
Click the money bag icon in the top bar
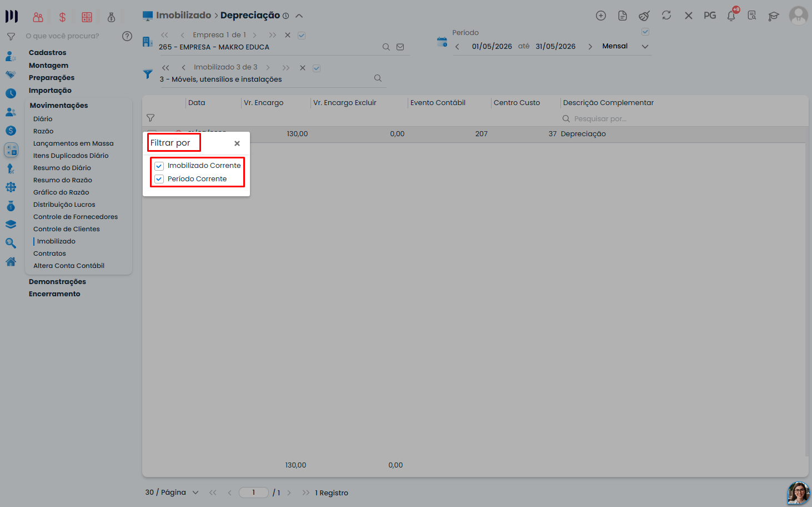click(111, 17)
